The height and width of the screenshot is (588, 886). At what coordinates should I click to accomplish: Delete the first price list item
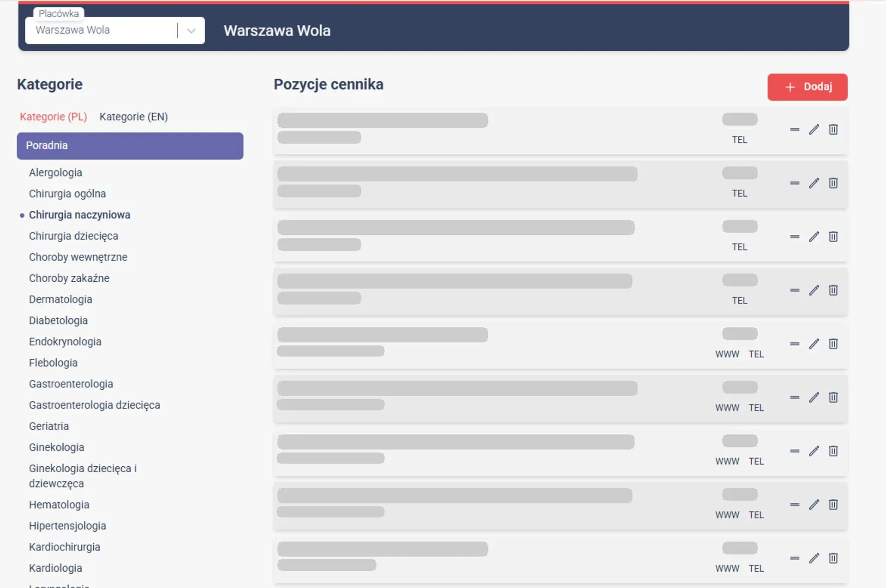pos(833,130)
